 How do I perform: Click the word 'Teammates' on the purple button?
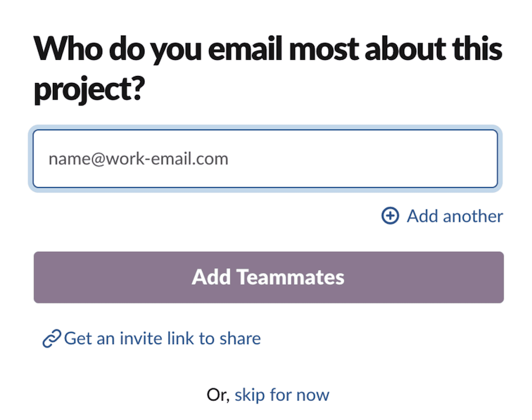(x=290, y=277)
